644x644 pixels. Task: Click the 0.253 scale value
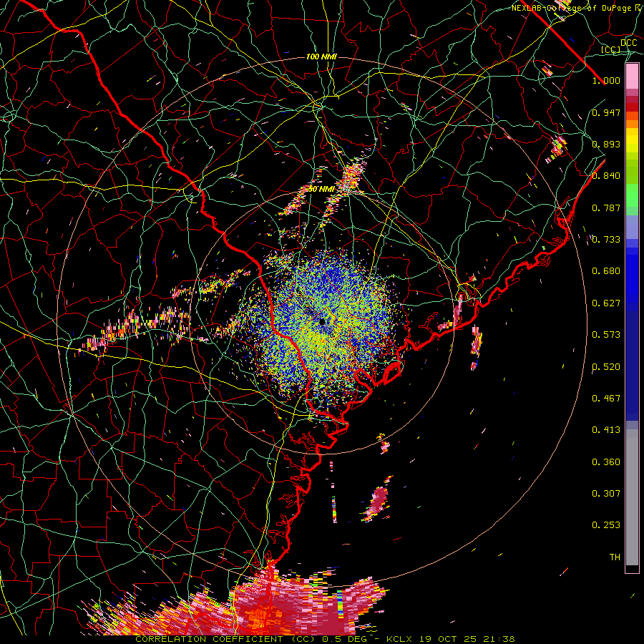(606, 525)
